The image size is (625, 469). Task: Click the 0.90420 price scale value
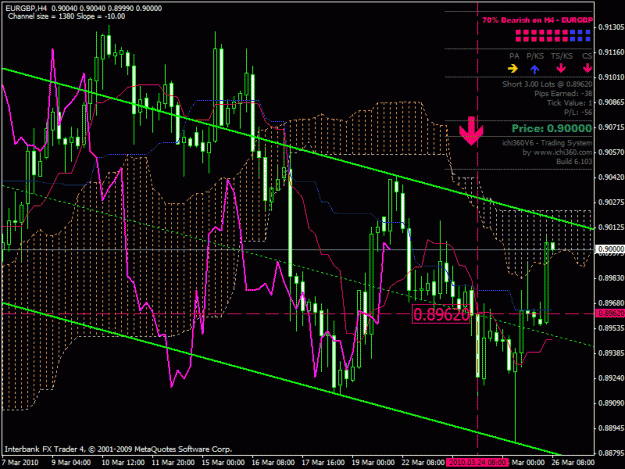coord(611,177)
